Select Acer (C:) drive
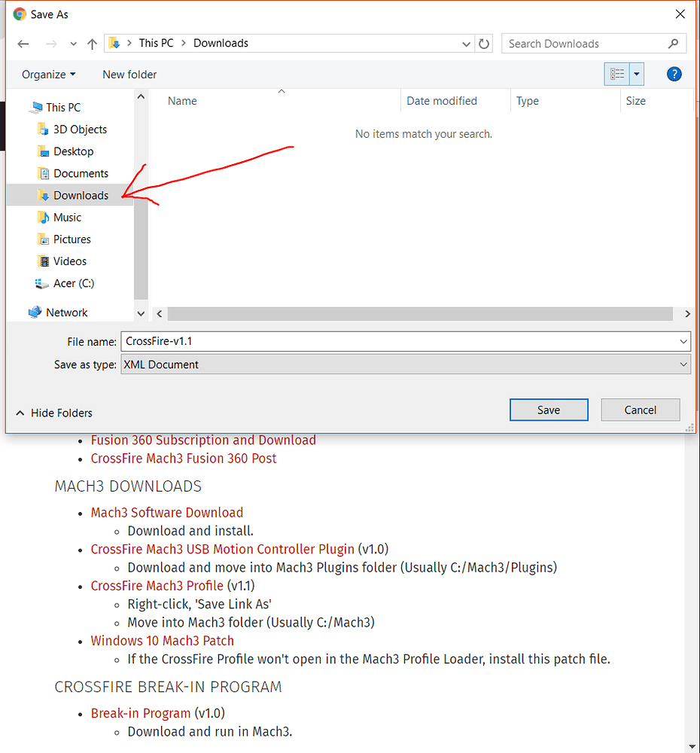 73,283
